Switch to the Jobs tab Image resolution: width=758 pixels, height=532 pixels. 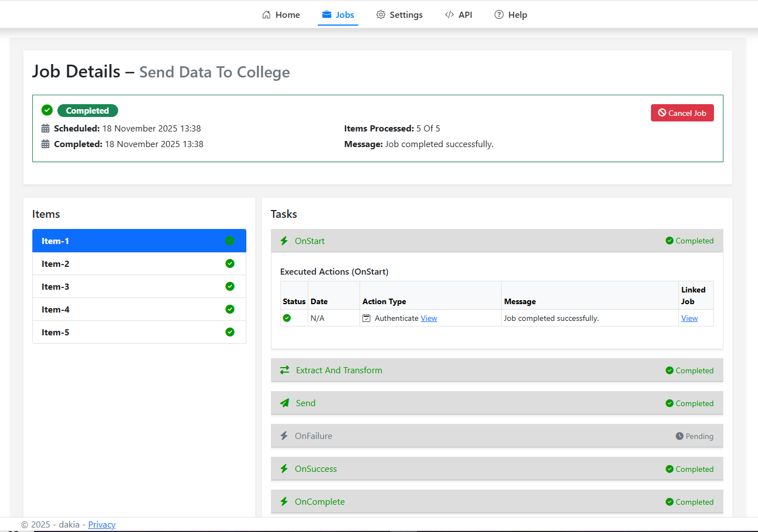click(x=338, y=14)
